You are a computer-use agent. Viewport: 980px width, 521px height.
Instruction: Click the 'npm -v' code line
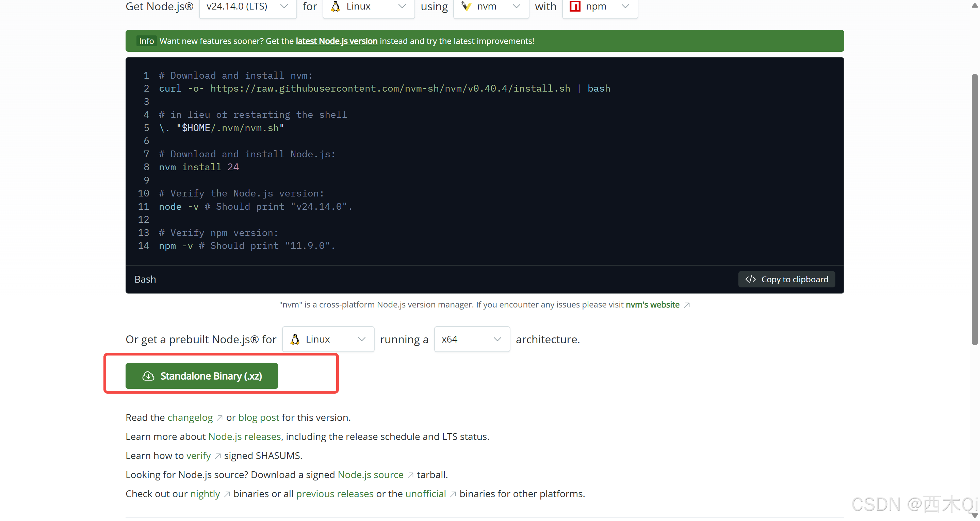coord(247,246)
